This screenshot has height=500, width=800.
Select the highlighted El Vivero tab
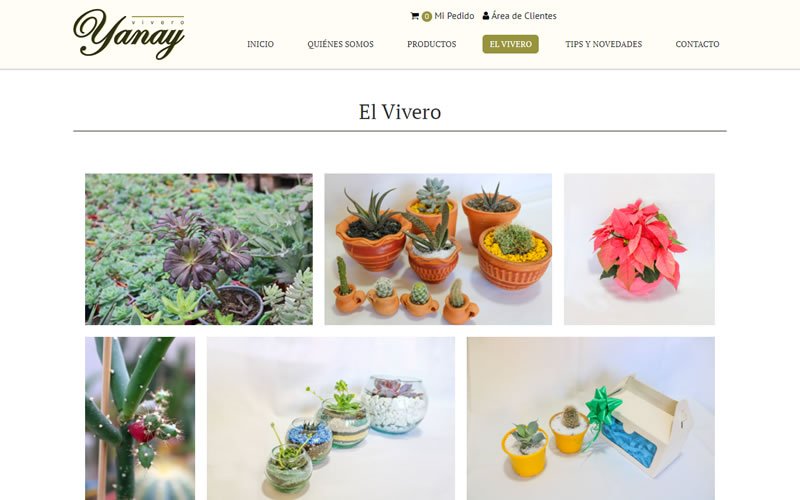[510, 44]
